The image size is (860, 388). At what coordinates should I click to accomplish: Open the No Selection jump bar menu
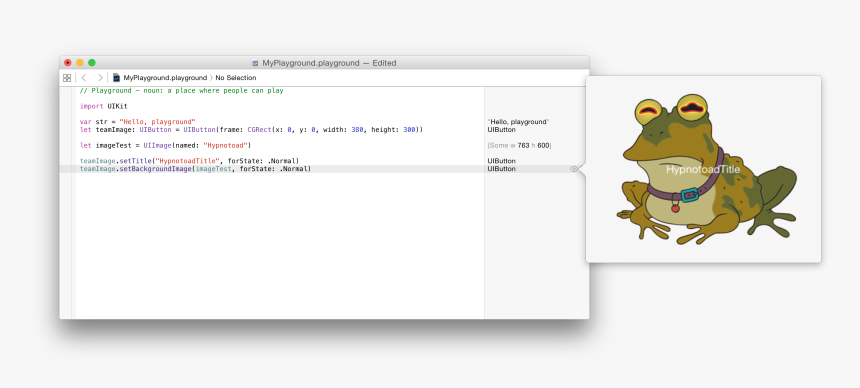tap(236, 78)
